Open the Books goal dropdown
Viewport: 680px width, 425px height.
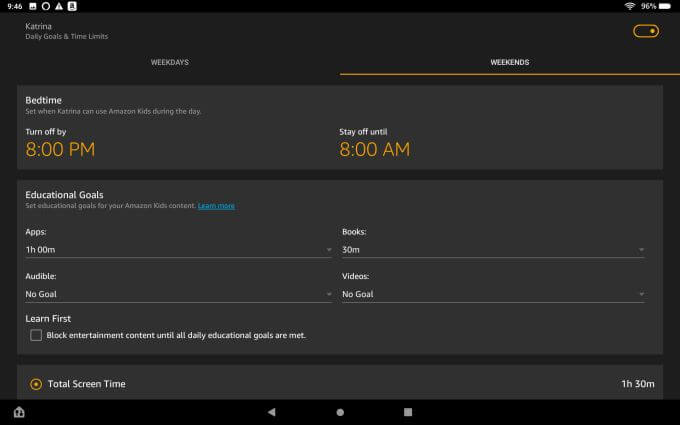pos(493,250)
